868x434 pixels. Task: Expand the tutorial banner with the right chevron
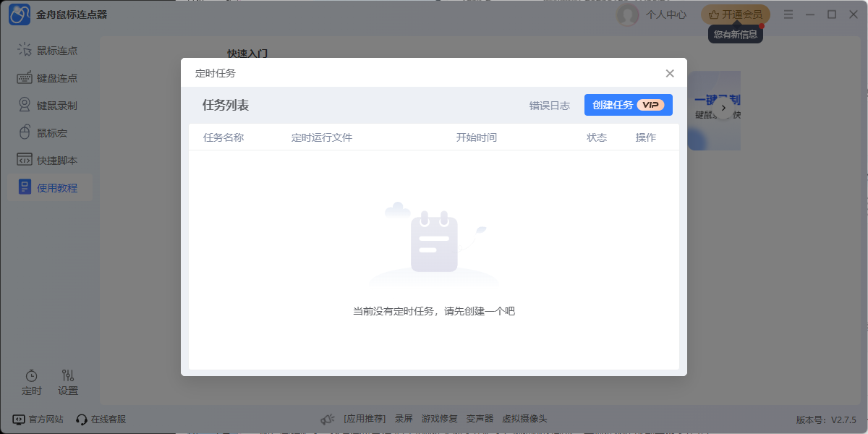(723, 107)
